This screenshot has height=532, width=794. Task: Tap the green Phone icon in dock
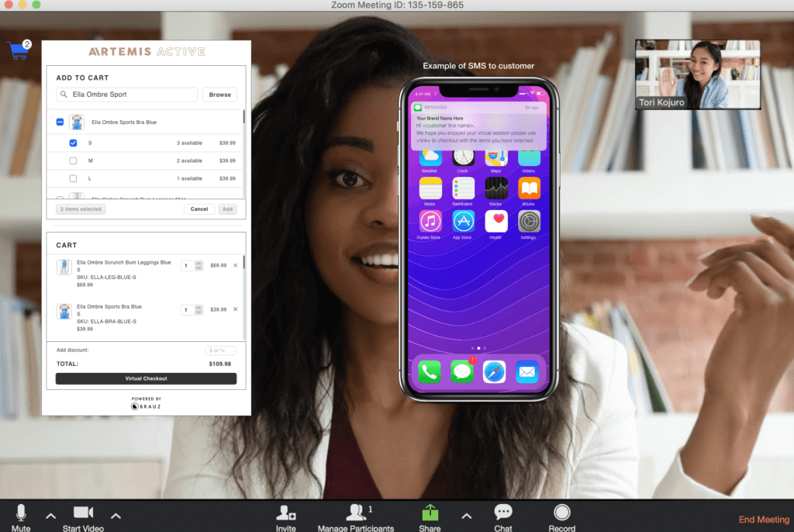[x=430, y=372]
